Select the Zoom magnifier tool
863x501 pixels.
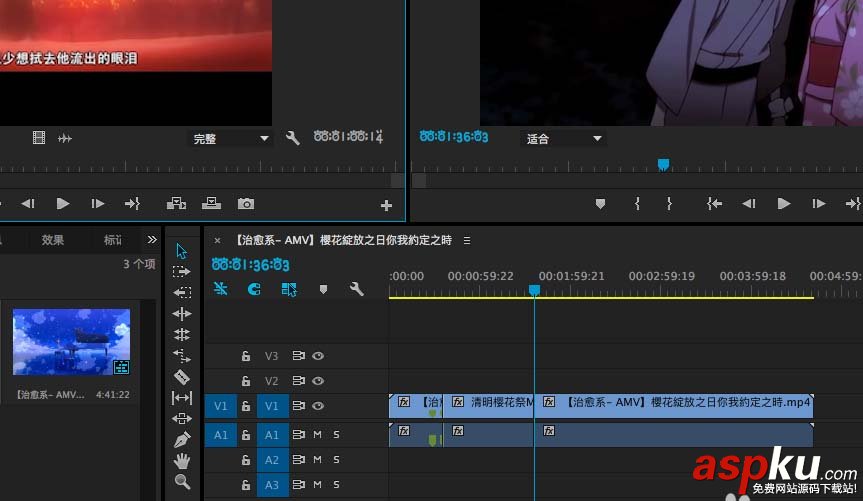[182, 482]
